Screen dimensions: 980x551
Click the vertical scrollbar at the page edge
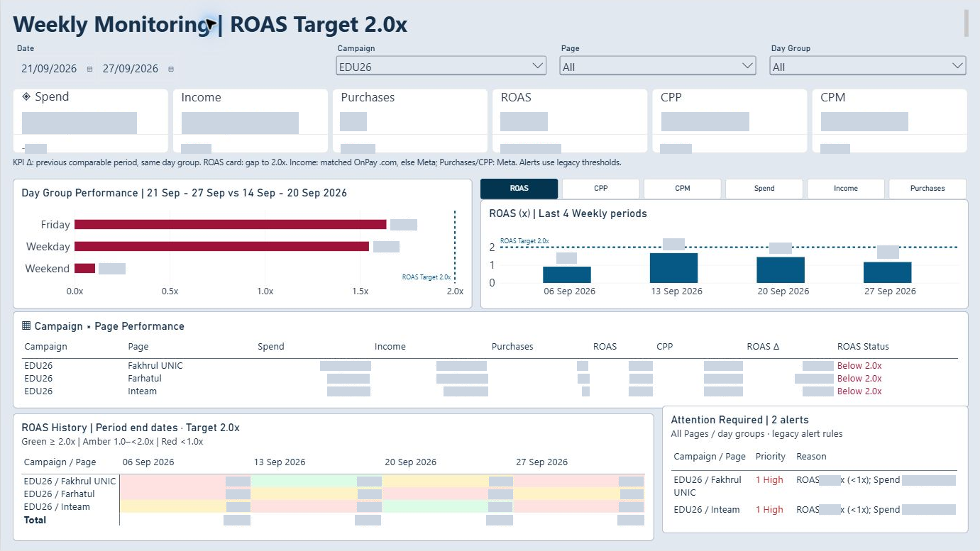(966, 23)
